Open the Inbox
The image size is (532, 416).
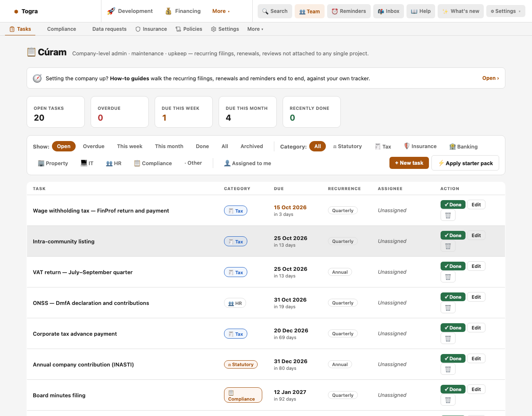pyautogui.click(x=389, y=11)
